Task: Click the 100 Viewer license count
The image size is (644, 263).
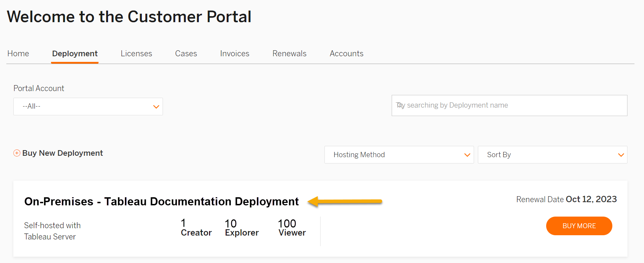Action: (x=292, y=228)
